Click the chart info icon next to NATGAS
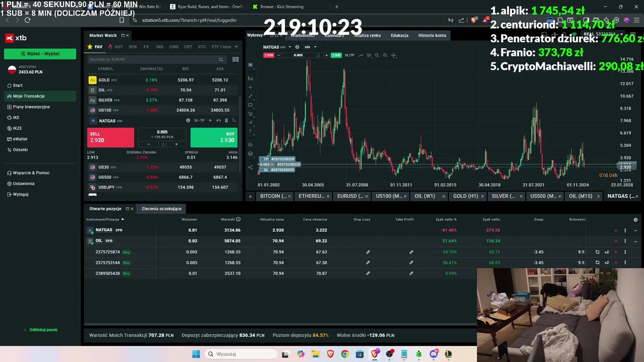Image resolution: width=644 pixels, height=362 pixels. coord(297,47)
